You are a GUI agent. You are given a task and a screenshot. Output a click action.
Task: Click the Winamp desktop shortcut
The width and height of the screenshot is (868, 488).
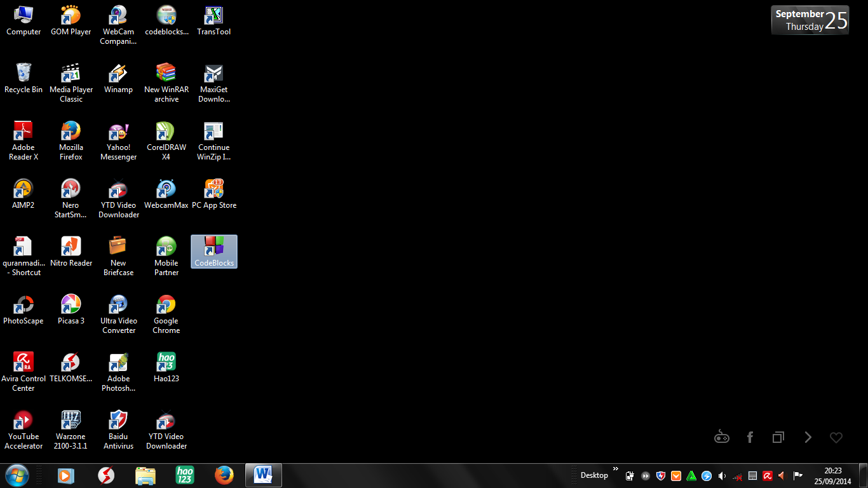tap(119, 79)
